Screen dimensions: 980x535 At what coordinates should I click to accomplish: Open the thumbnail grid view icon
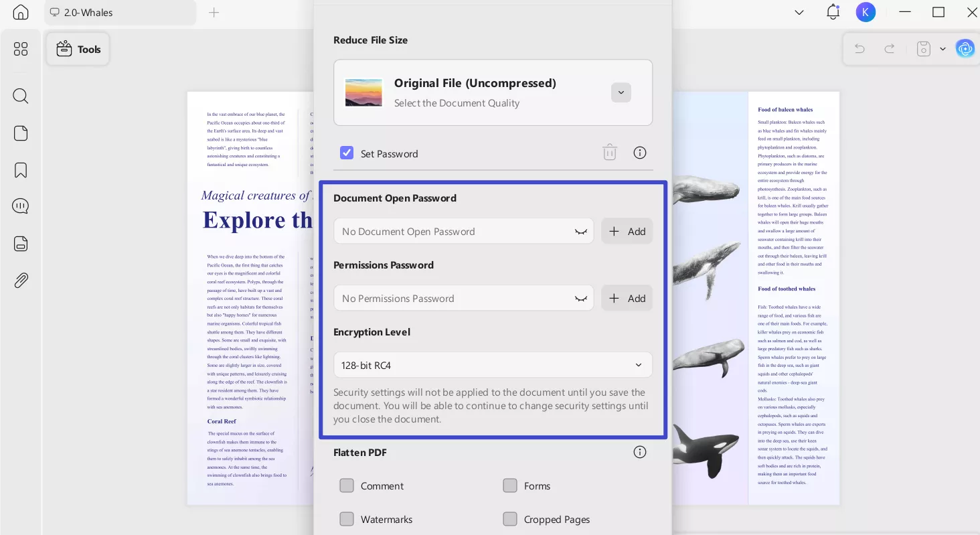(x=21, y=49)
